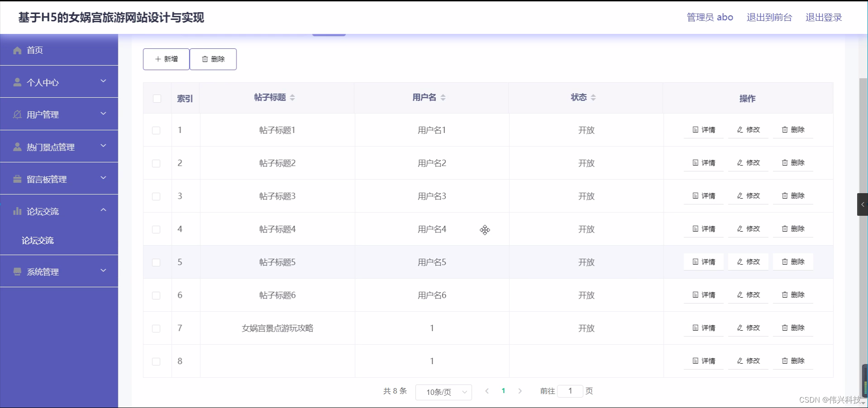This screenshot has width=868, height=408.
Task: Click the 新增 button to add a post
Action: [166, 59]
